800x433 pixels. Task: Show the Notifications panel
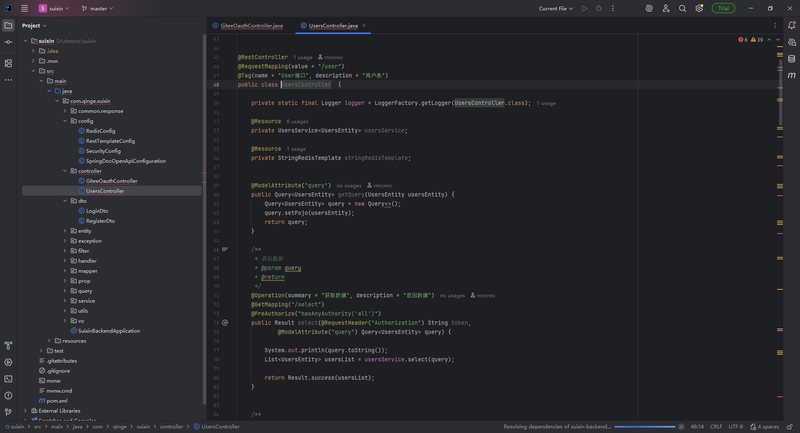click(791, 25)
